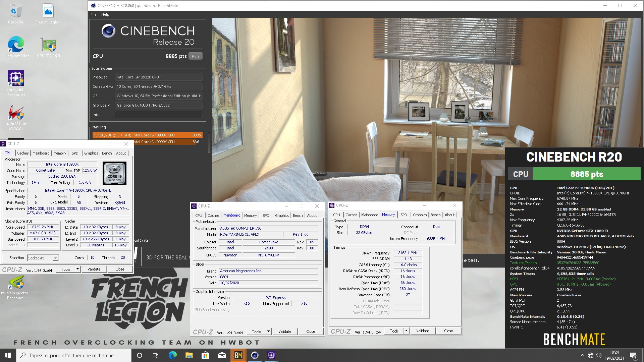Show hidden system tray icons
This screenshot has width=644, height=362.
click(x=582, y=355)
